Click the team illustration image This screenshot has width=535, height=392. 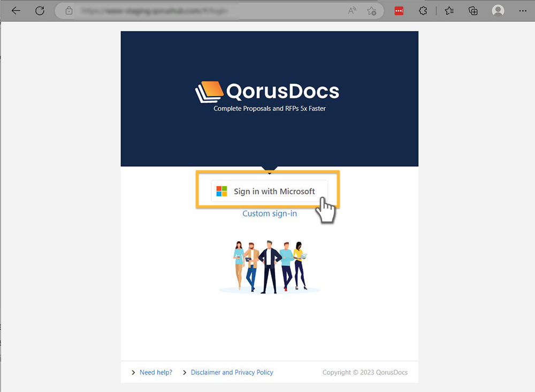tap(270, 267)
